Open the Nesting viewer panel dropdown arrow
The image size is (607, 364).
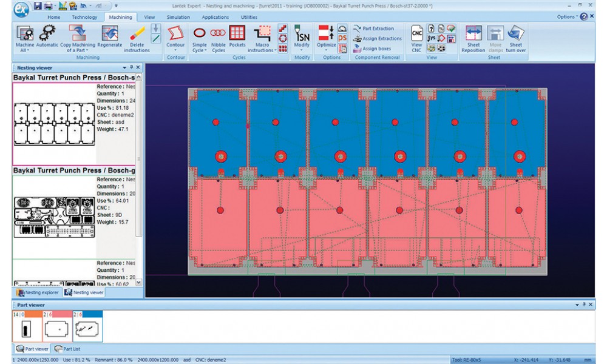pyautogui.click(x=124, y=68)
